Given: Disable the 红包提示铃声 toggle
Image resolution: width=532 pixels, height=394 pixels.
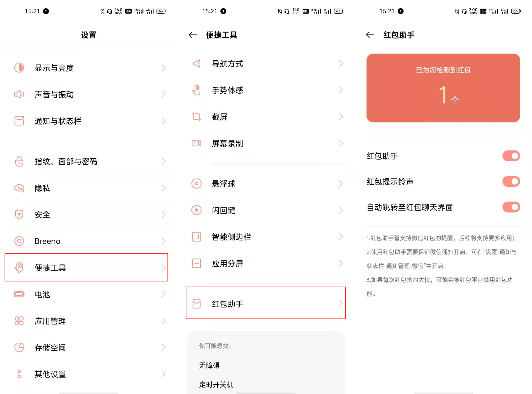Looking at the screenshot, I should click(511, 181).
